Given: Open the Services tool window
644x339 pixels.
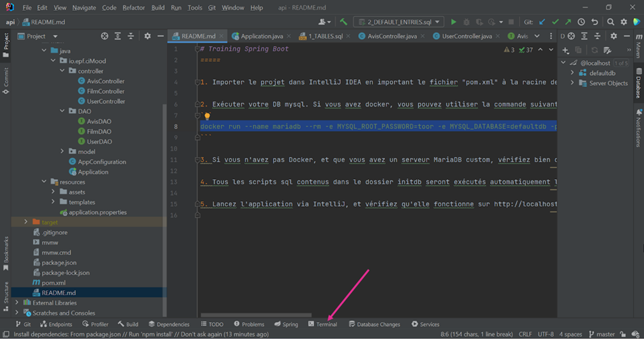Looking at the screenshot, I should [x=426, y=324].
